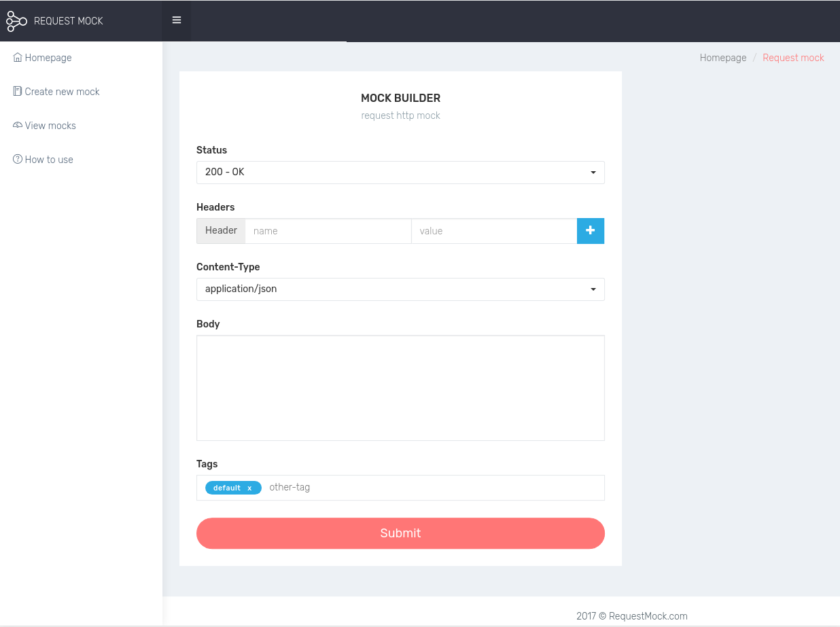Click the question mark icon beside How to use
The width and height of the screenshot is (840, 627).
pos(18,160)
